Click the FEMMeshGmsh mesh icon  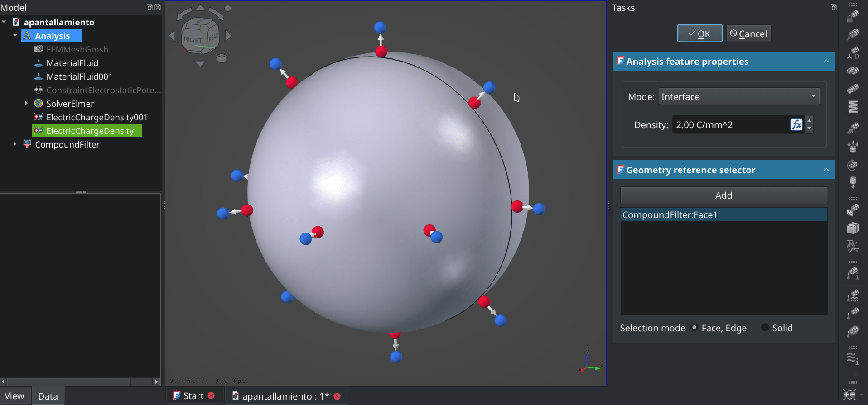39,49
